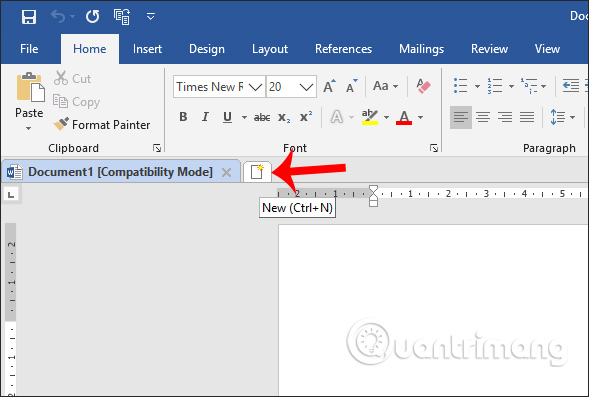Apply the yellow text highlight color
Viewport: 589px width, 397px height.
(370, 117)
